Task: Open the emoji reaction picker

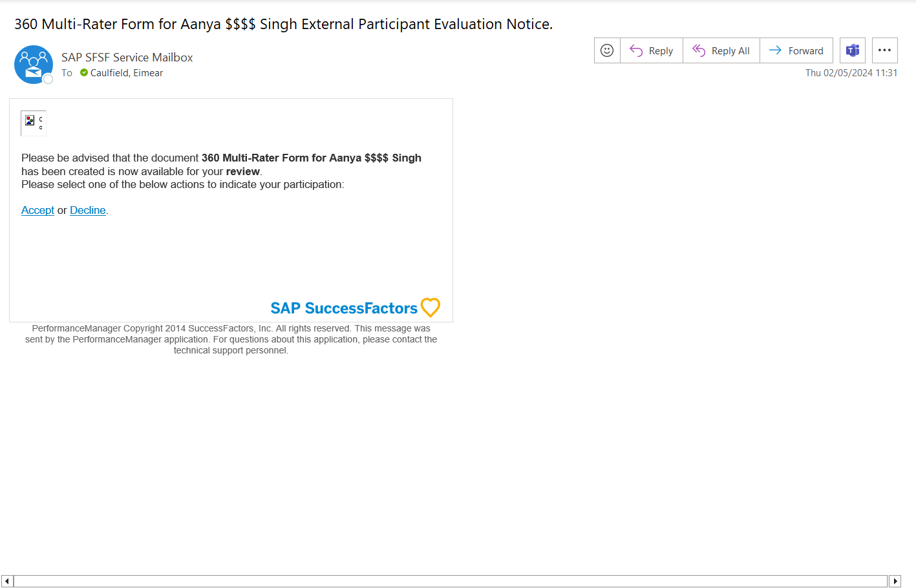Action: pyautogui.click(x=607, y=50)
